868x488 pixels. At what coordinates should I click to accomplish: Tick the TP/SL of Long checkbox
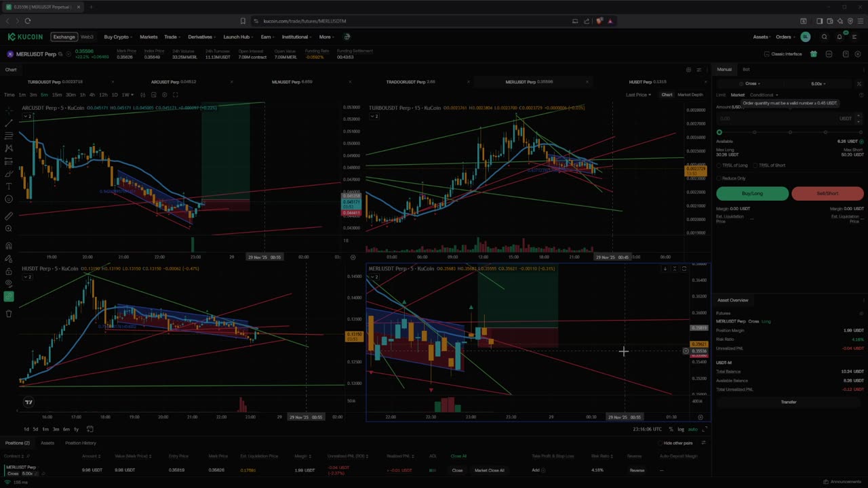click(719, 165)
